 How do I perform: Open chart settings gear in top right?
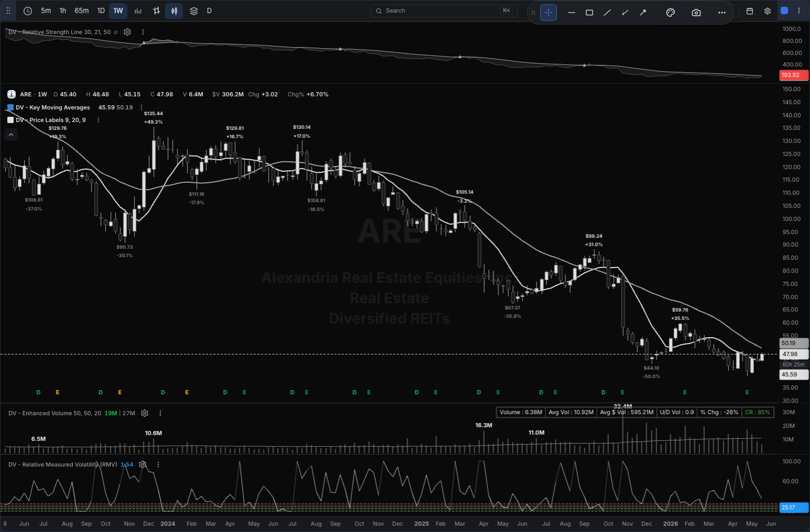[x=768, y=10]
